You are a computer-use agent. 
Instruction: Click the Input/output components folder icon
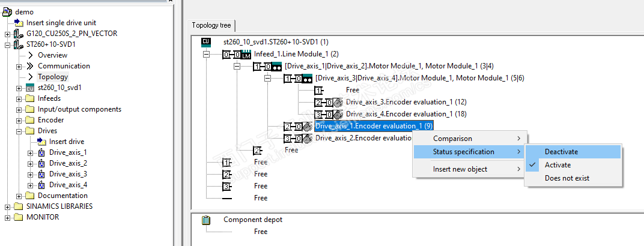click(x=30, y=109)
